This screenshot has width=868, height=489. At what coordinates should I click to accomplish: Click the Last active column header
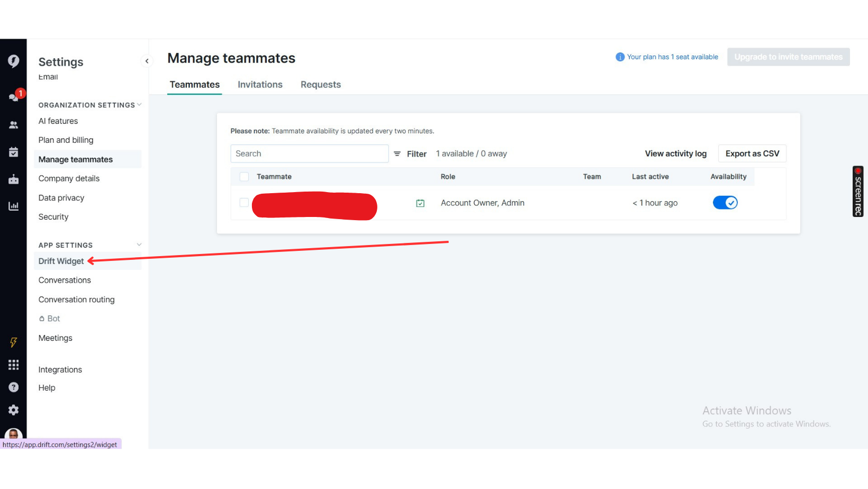(x=650, y=177)
